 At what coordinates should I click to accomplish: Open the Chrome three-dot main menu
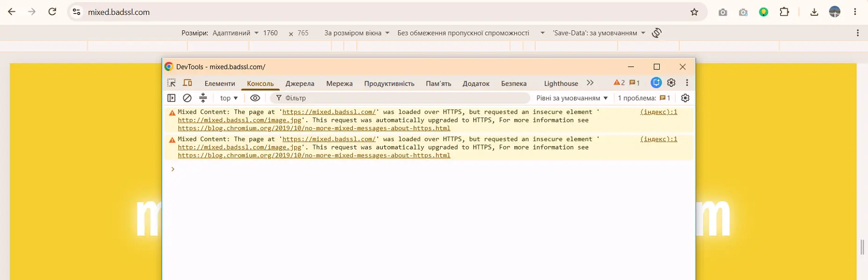(855, 12)
